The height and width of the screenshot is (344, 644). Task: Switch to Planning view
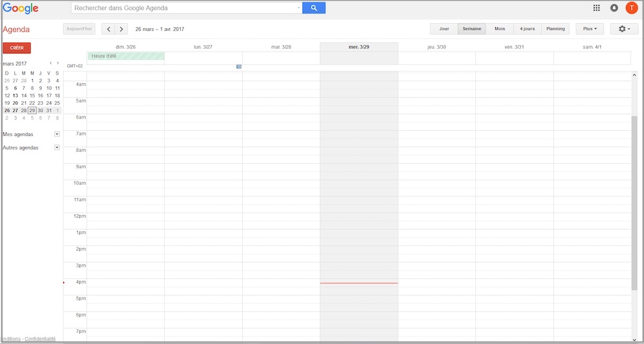tap(555, 29)
